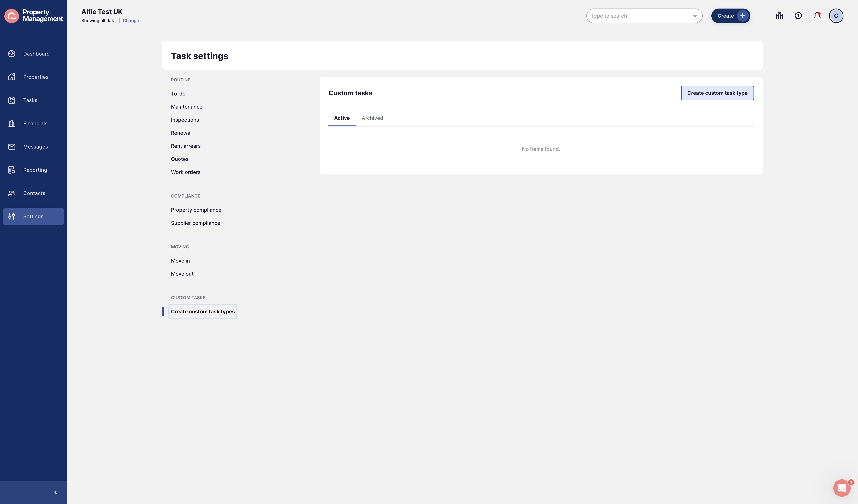
Task: Click the Change link under Alfie Test UK
Action: pyautogui.click(x=131, y=21)
